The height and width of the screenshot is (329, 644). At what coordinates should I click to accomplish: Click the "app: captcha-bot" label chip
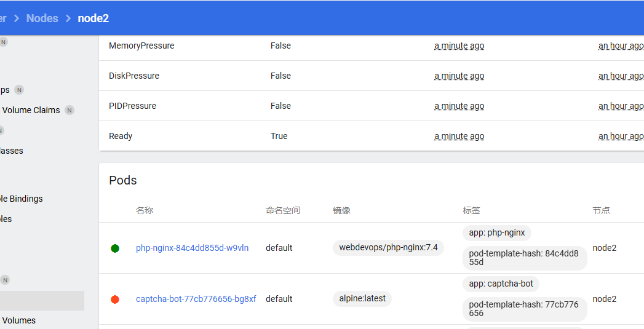(501, 284)
